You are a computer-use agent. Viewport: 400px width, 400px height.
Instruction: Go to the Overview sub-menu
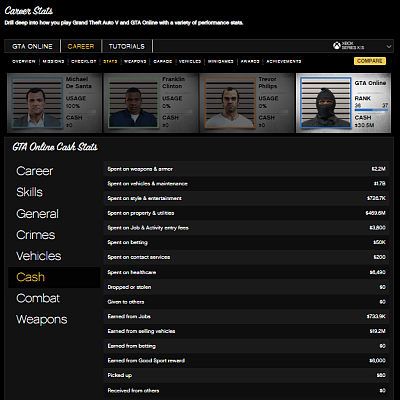point(24,61)
